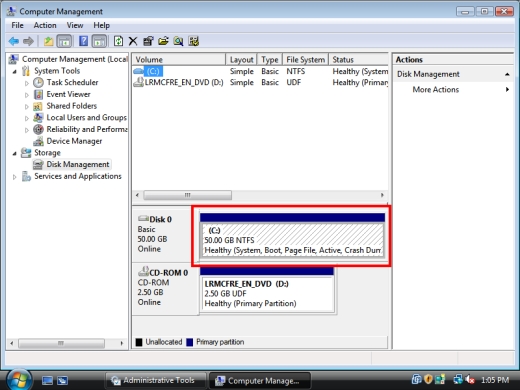
Task: Select the (C:) volume in the list
Action: click(153, 71)
